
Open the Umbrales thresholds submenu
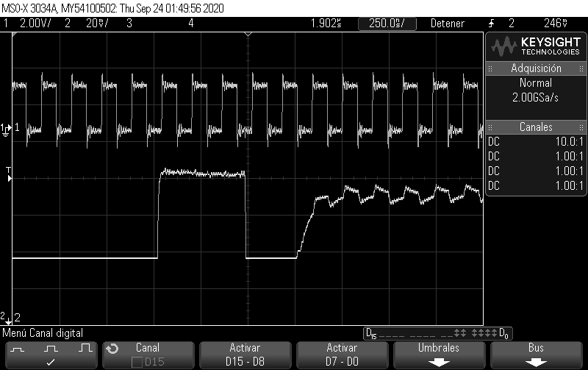point(439,355)
